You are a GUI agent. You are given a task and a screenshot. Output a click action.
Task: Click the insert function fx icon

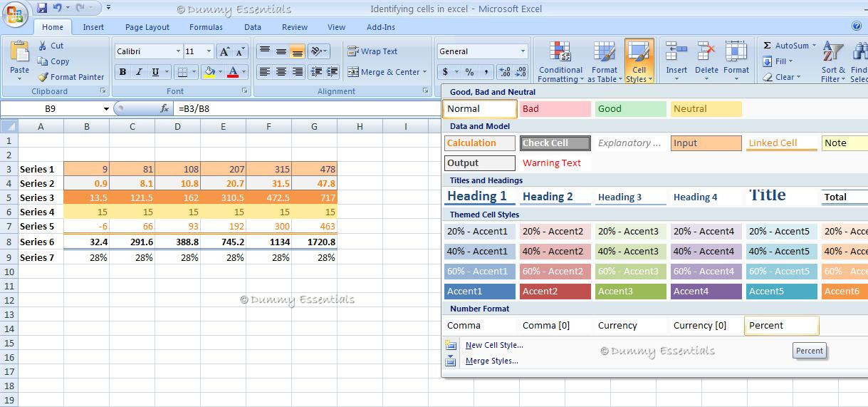click(x=164, y=108)
